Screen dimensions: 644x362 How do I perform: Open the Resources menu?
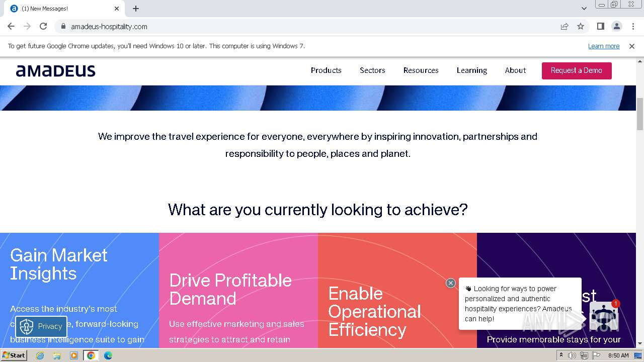[421, 70]
